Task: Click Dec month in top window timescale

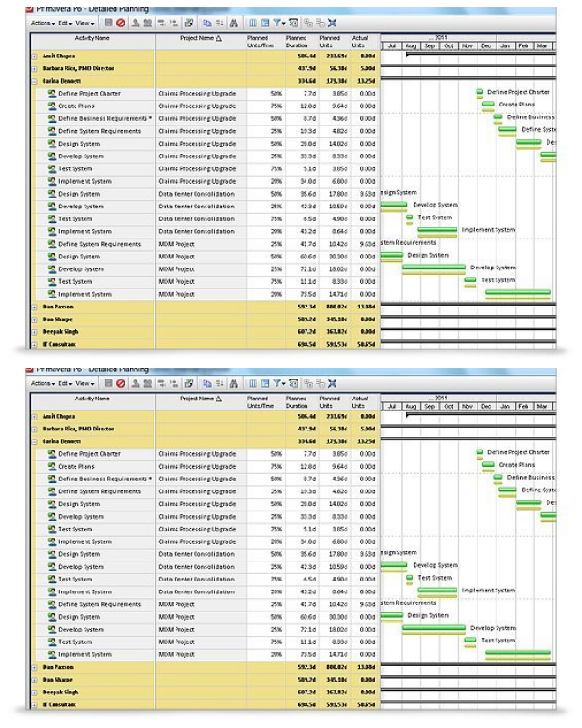Action: pos(486,46)
